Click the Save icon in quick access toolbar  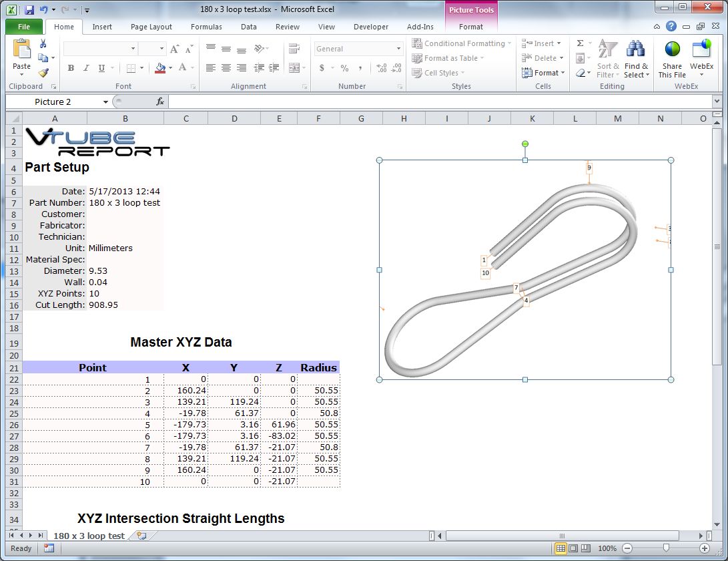(29, 10)
